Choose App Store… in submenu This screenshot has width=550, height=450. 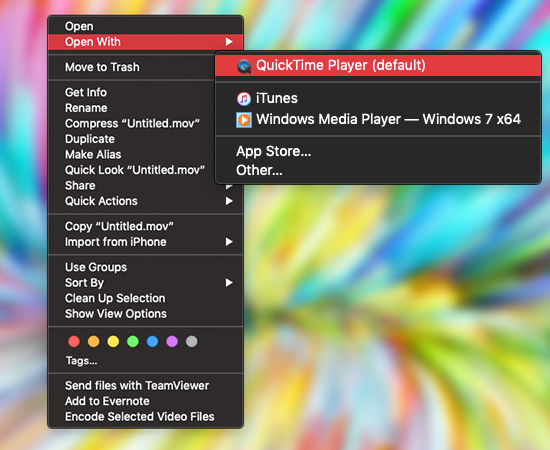(x=378, y=152)
